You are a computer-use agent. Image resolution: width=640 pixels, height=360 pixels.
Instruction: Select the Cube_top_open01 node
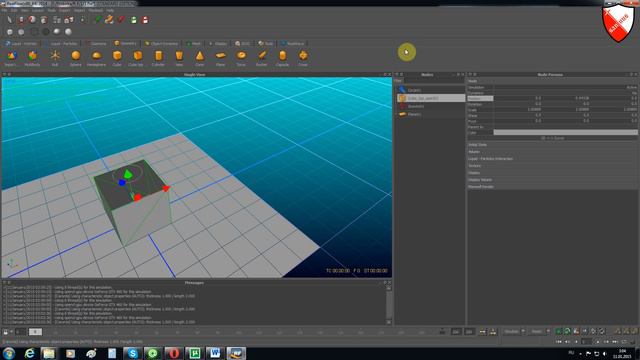[x=431, y=98]
